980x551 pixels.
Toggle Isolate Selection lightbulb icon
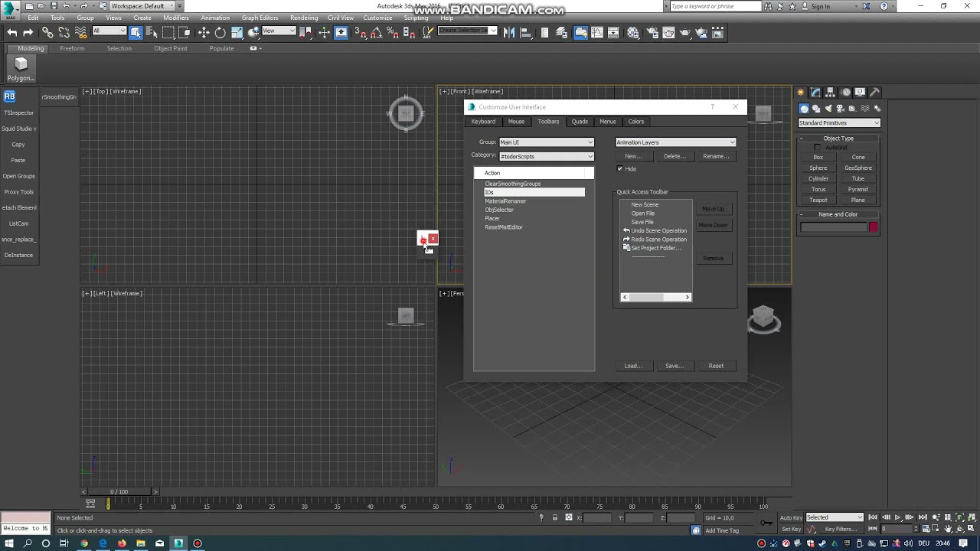pyautogui.click(x=541, y=518)
